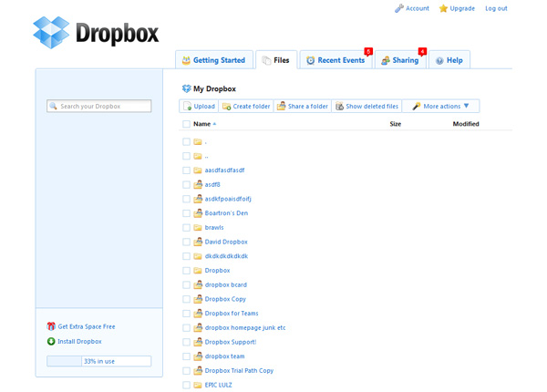Check the box for Dropbox Trial Path Copy
This screenshot has width=547, height=392.
pyautogui.click(x=186, y=370)
